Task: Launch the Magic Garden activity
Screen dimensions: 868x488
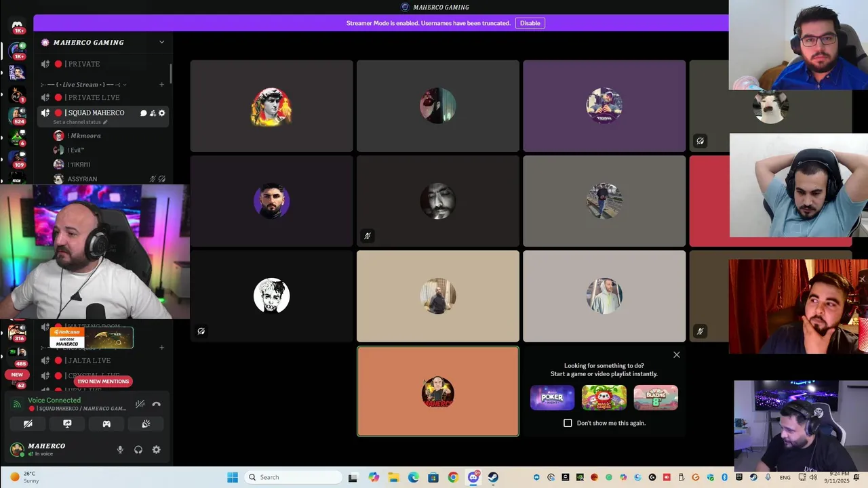Action: click(604, 397)
